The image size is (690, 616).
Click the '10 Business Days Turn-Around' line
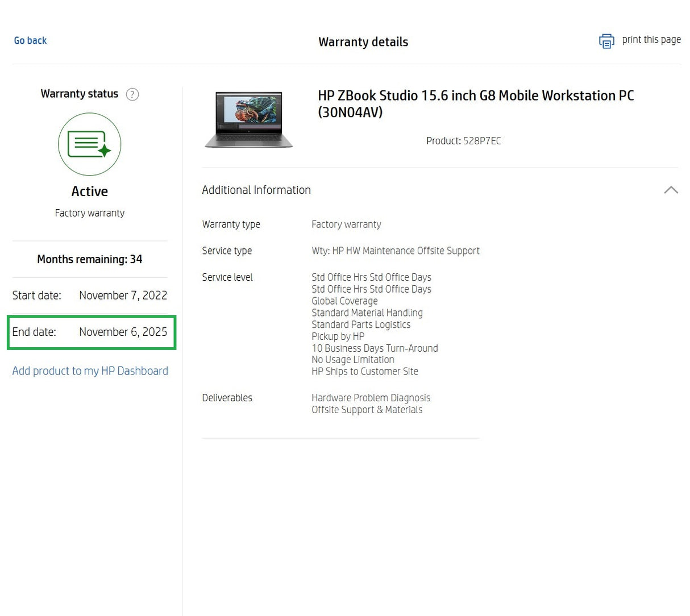tap(375, 348)
